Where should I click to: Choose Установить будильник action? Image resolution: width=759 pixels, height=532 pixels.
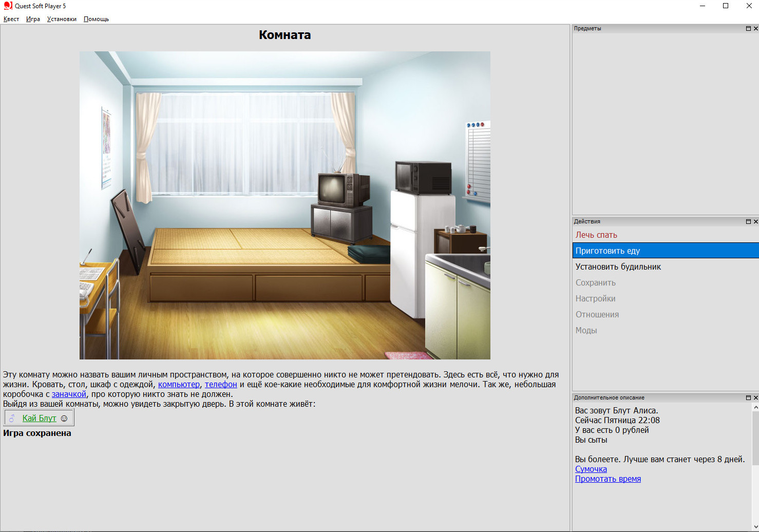(666, 267)
